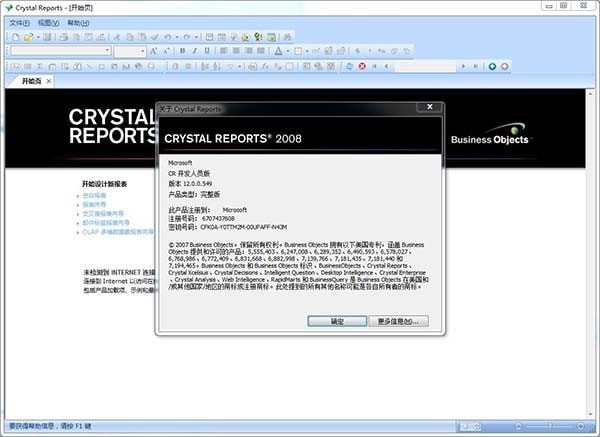Image resolution: width=600 pixels, height=437 pixels.
Task: Click the zoom slider handle in status bar
Action: point(549,426)
